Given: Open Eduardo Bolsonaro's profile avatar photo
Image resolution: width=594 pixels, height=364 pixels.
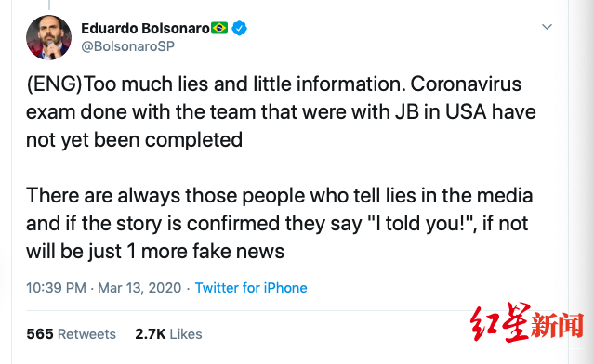Looking at the screenshot, I should pyautogui.click(x=48, y=37).
